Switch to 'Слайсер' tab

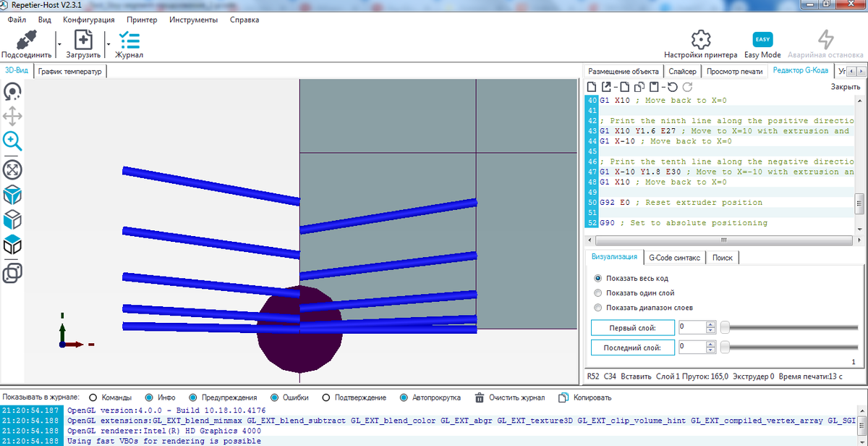pos(682,71)
